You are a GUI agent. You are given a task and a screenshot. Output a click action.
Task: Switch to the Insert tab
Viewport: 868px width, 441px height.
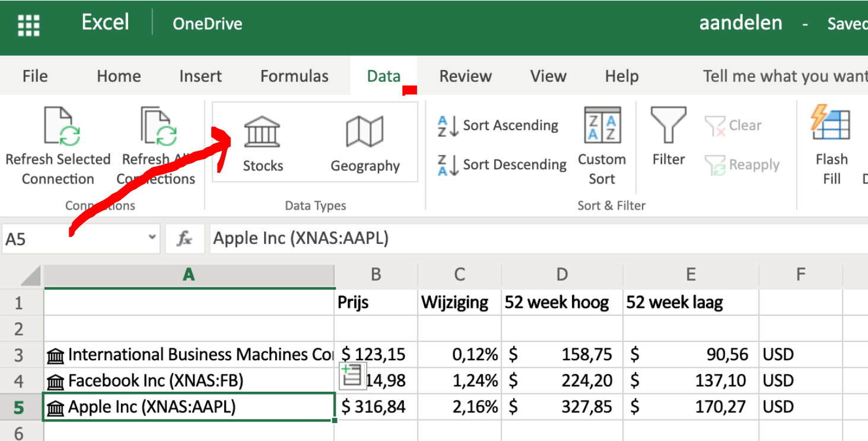201,76
